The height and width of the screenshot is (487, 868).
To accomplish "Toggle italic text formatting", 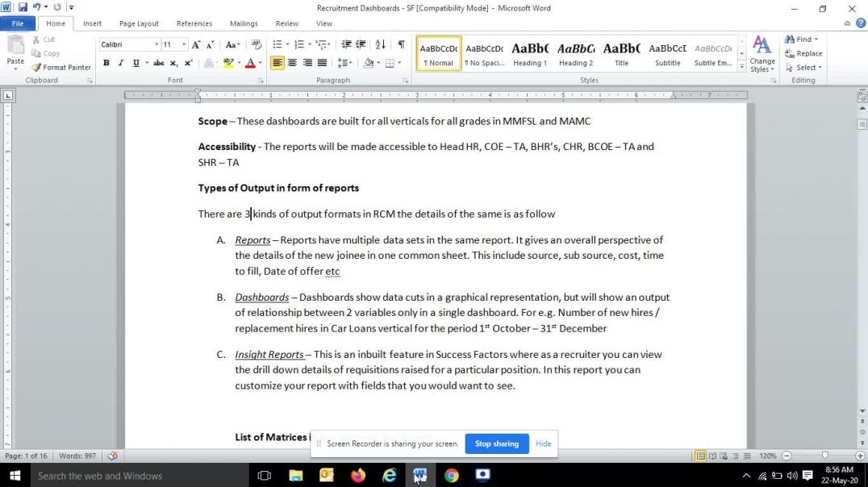I will (120, 63).
